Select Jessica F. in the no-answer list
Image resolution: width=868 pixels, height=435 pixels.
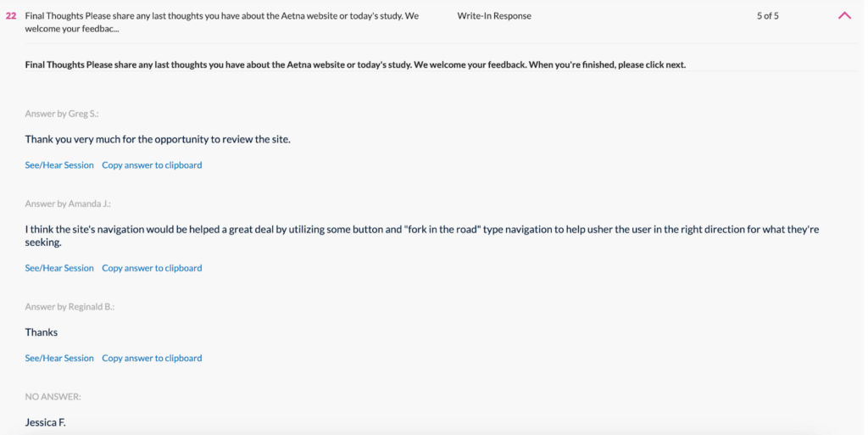point(45,421)
